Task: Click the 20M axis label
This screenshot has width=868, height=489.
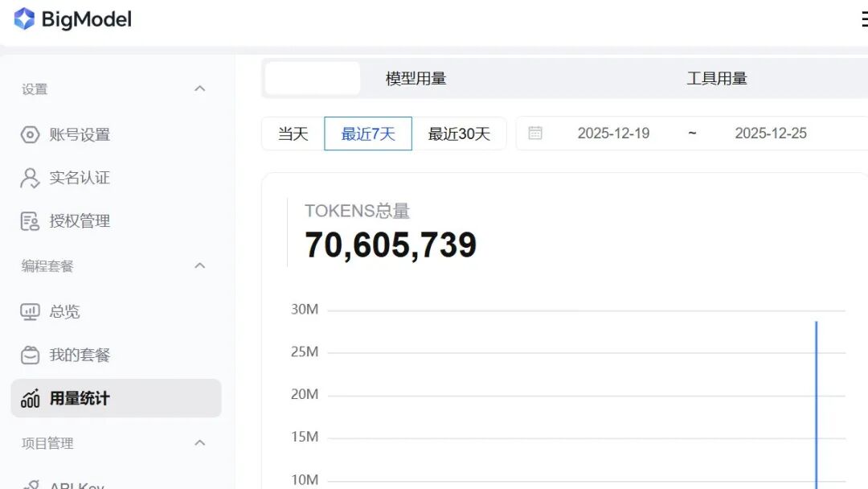Action: [x=305, y=394]
